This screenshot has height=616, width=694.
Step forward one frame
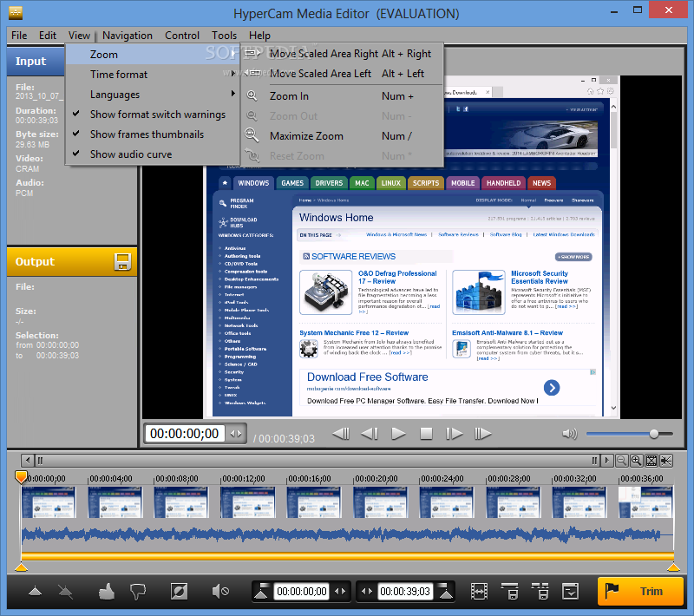click(454, 434)
